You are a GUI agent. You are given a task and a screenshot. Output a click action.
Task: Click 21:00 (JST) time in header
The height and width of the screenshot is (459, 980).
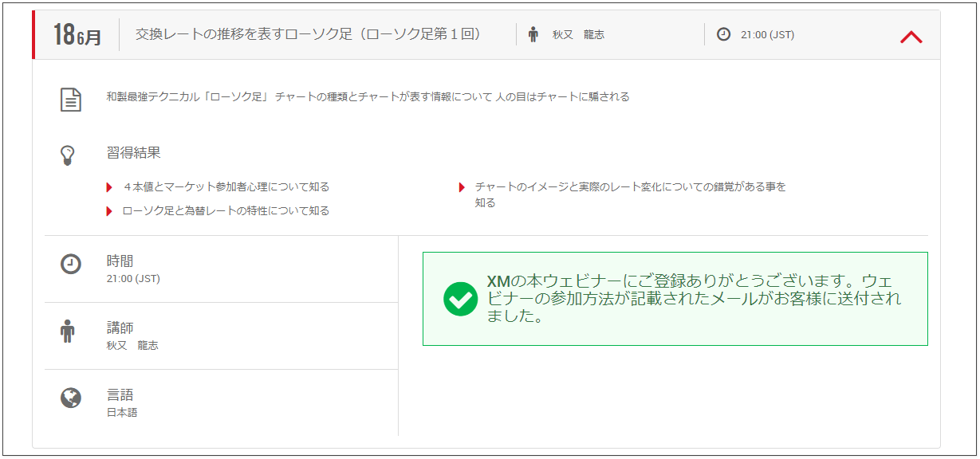[x=767, y=35]
